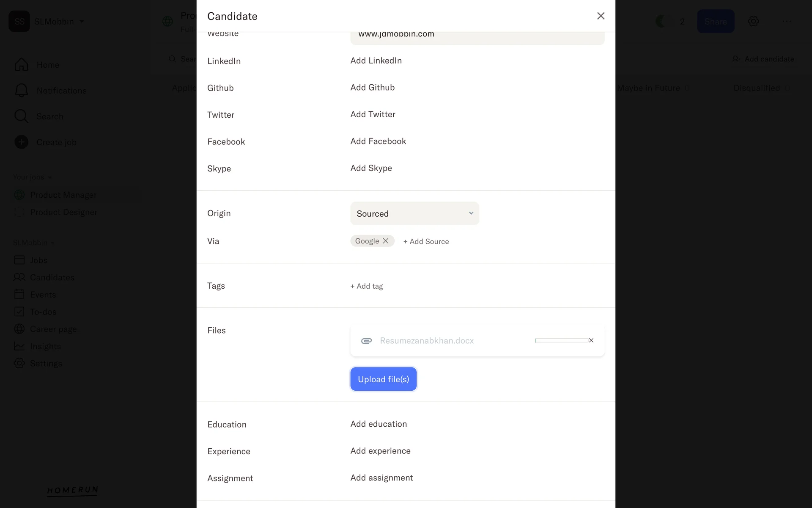Click the Create job plus icon

pyautogui.click(x=21, y=142)
